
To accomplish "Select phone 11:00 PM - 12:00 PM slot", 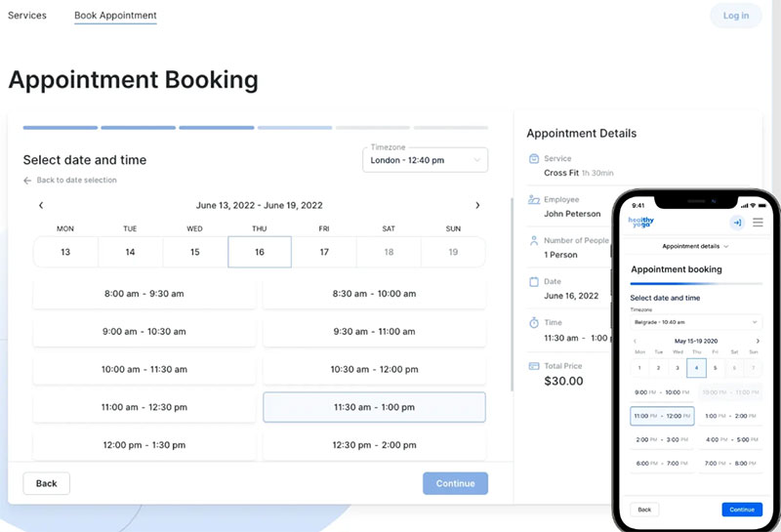I will pyautogui.click(x=662, y=416).
